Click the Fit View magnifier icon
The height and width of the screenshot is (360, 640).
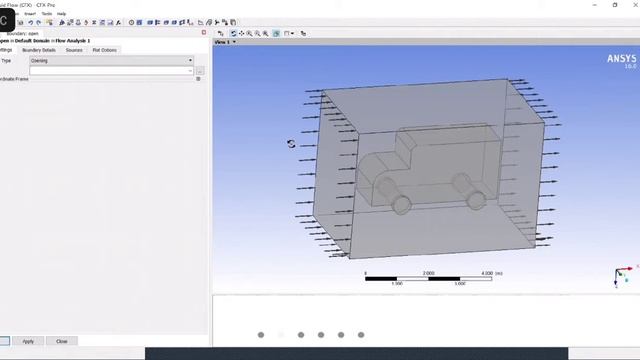[x=266, y=33]
